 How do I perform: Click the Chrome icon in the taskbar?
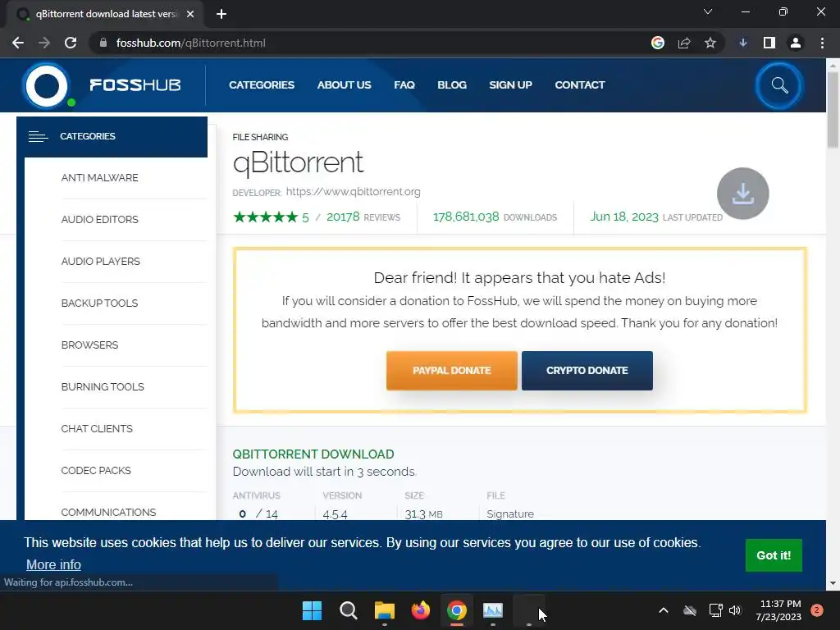click(x=456, y=610)
